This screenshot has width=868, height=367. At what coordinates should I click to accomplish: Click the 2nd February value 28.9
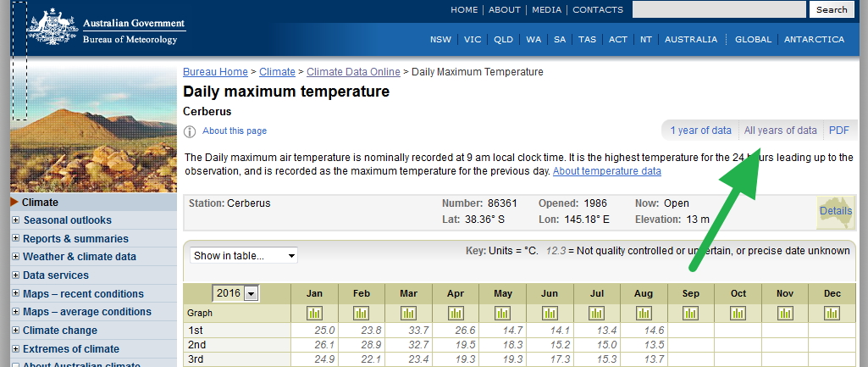coord(372,345)
